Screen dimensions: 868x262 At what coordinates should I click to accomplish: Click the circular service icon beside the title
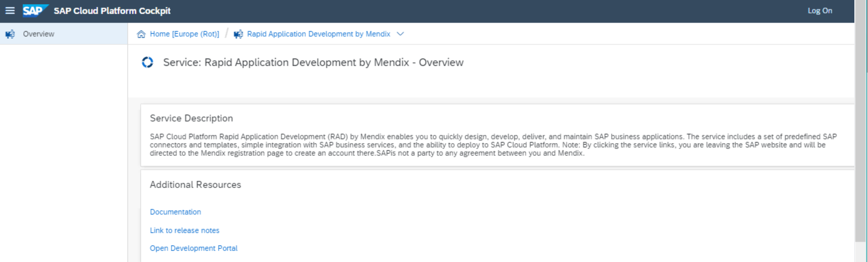pyautogui.click(x=148, y=62)
